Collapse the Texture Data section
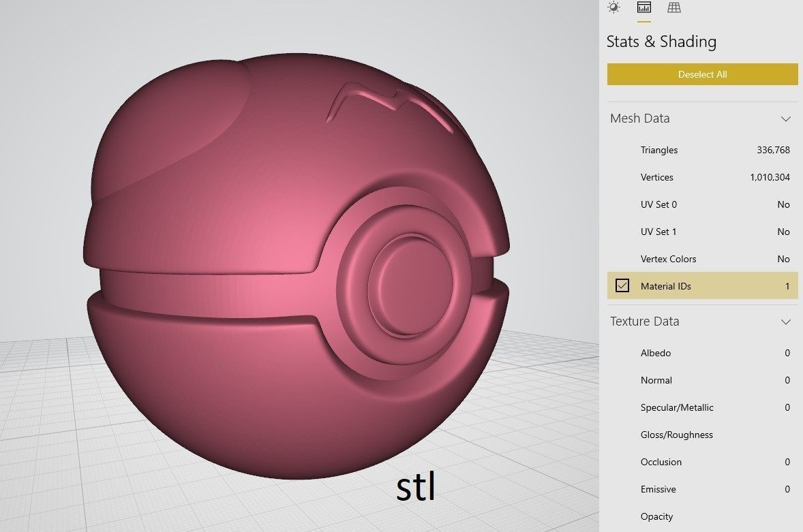Viewport: 803px width, 532px height. 785,322
